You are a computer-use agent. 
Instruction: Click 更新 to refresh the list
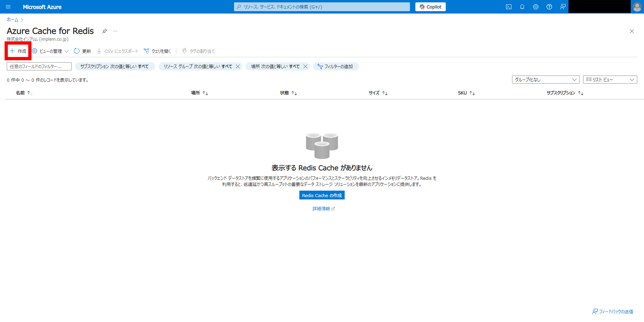[x=82, y=51]
